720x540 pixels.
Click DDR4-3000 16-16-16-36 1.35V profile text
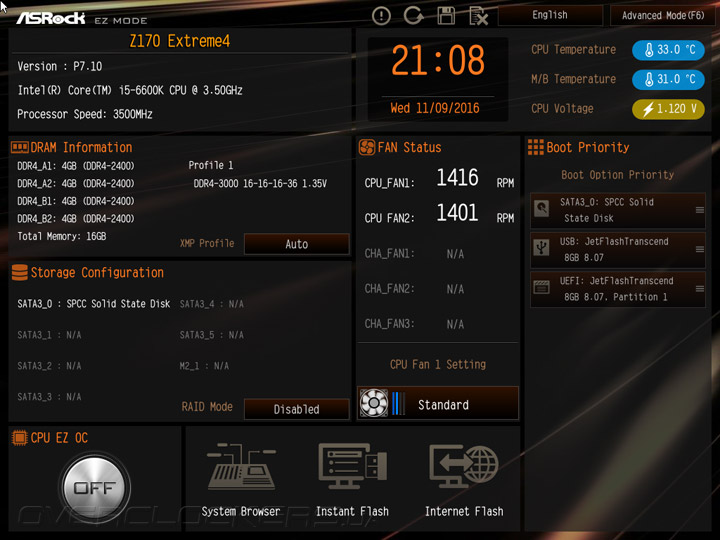[260, 184]
